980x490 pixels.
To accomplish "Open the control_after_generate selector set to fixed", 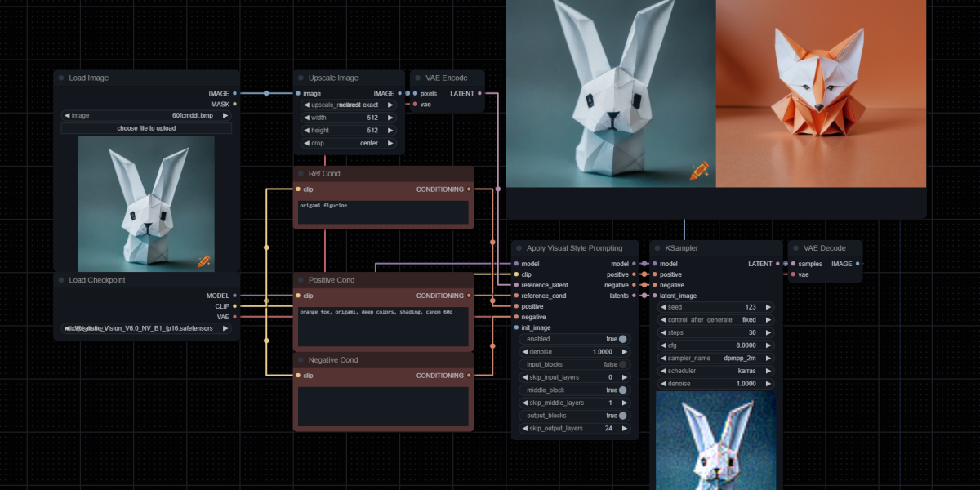I will click(x=715, y=320).
